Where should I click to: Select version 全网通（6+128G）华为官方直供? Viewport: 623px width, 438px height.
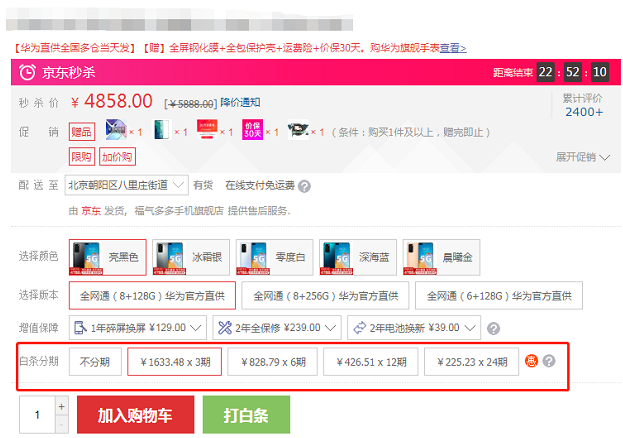[x=499, y=295]
